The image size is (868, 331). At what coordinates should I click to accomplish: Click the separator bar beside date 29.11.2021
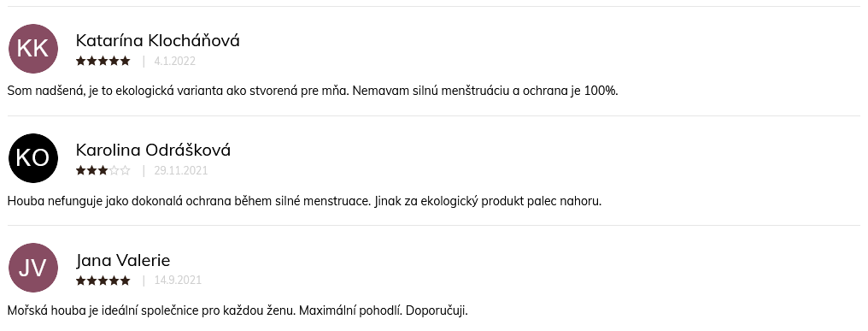pyautogui.click(x=144, y=171)
